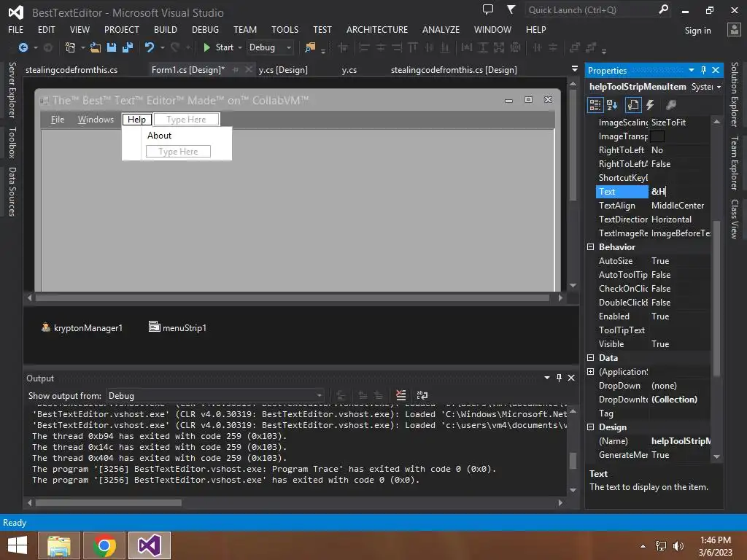The width and height of the screenshot is (747, 560).
Task: Open the Server Explorer side tab
Action: (12, 90)
